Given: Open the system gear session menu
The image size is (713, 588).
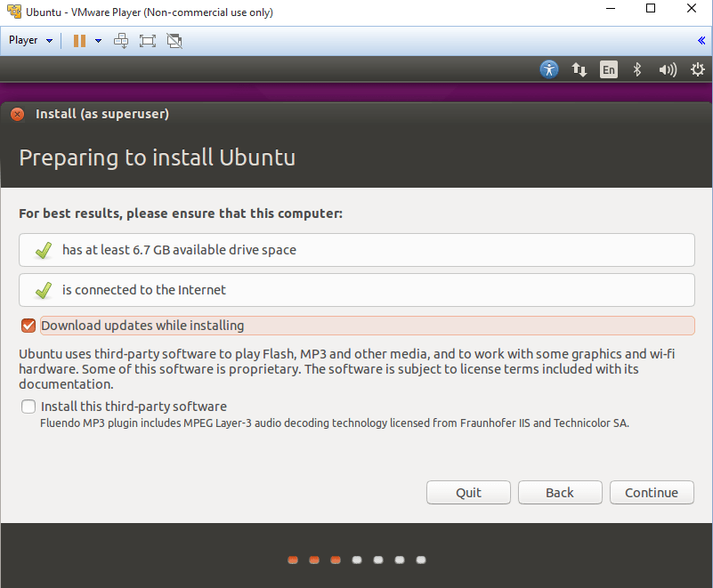Looking at the screenshot, I should click(697, 69).
